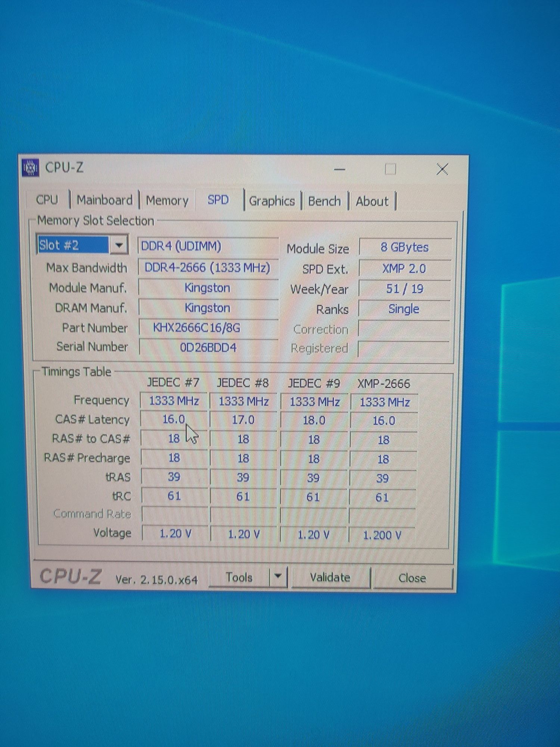Click the JEDEC #7 column header
This screenshot has height=747, width=560.
coord(173,382)
